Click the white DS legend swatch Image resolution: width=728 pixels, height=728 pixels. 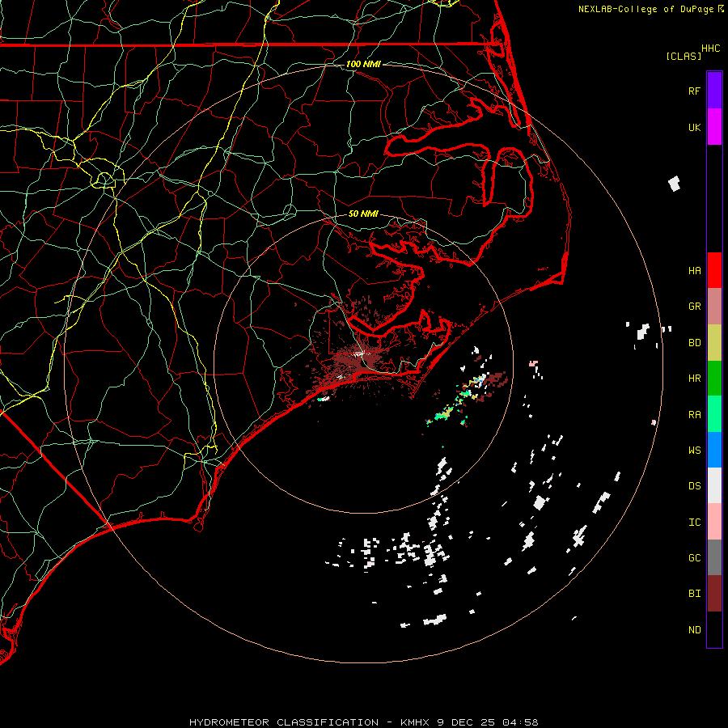coord(714,485)
